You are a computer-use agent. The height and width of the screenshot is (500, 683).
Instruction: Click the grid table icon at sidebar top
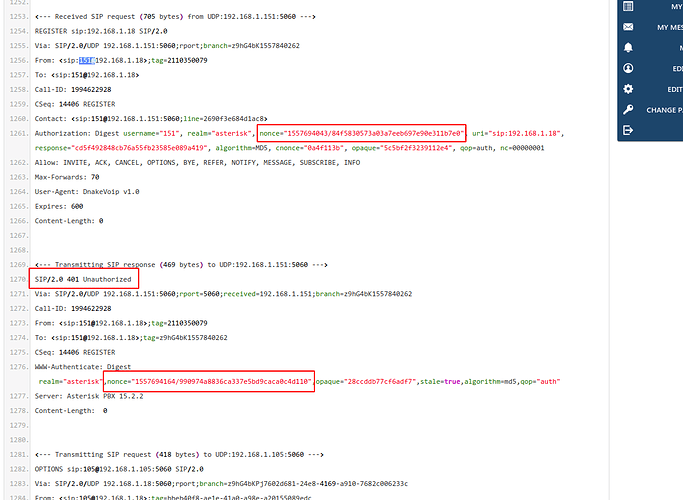(628, 6)
